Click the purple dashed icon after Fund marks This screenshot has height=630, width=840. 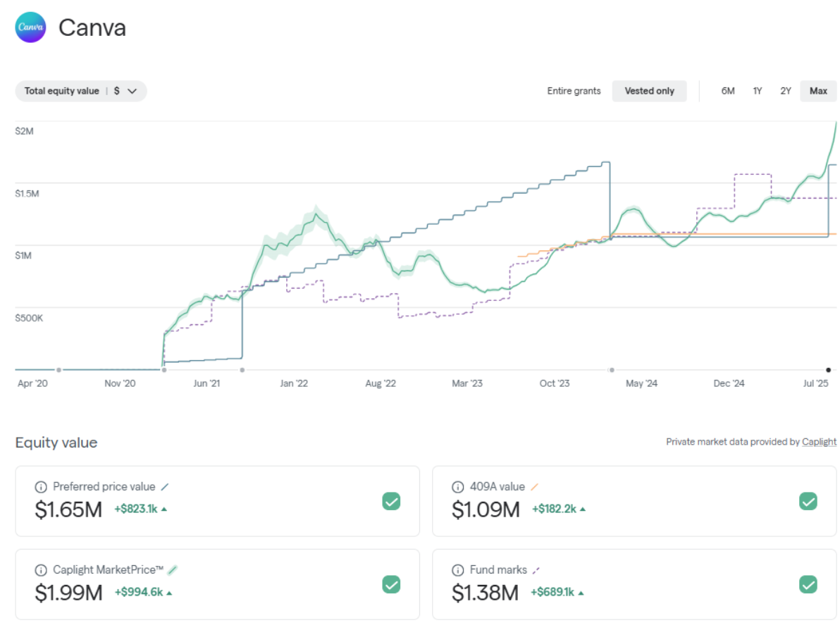pos(536,569)
